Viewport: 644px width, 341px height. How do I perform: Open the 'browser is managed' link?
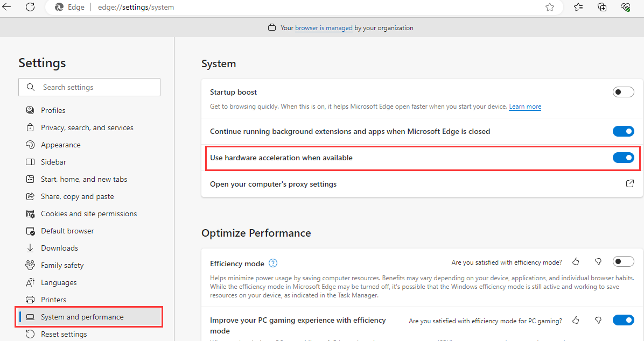click(x=324, y=28)
